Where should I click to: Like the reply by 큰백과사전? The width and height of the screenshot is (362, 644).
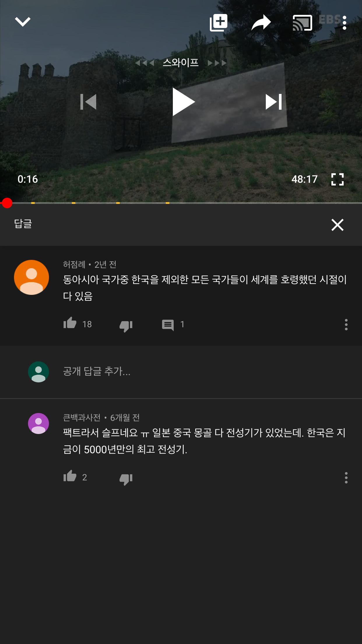click(x=70, y=476)
